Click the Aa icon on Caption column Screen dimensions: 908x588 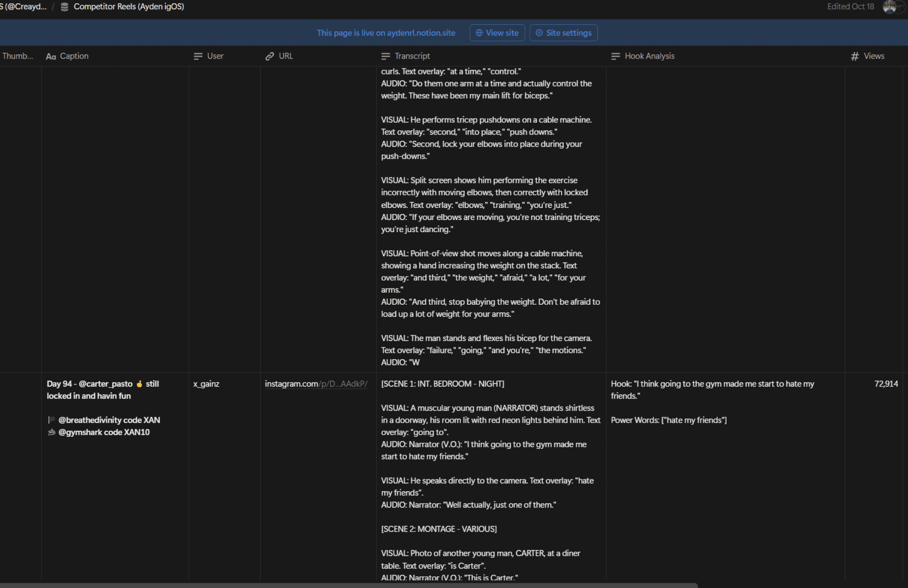(51, 56)
